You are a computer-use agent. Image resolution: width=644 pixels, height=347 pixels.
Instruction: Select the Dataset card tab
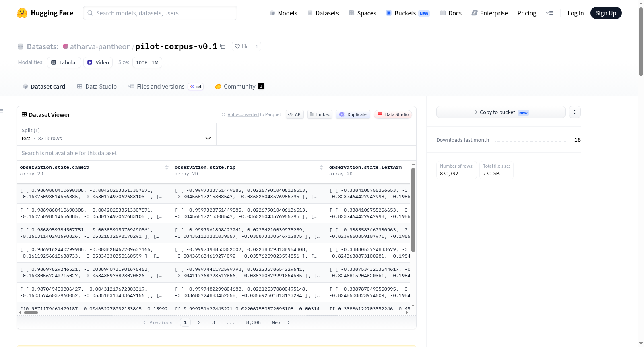44,86
